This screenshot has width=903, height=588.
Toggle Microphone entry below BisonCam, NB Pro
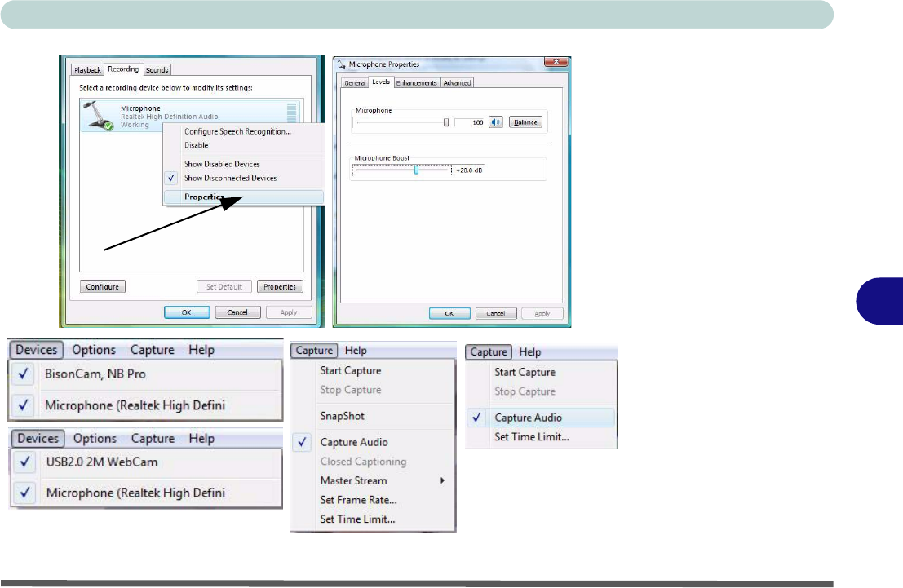point(24,405)
